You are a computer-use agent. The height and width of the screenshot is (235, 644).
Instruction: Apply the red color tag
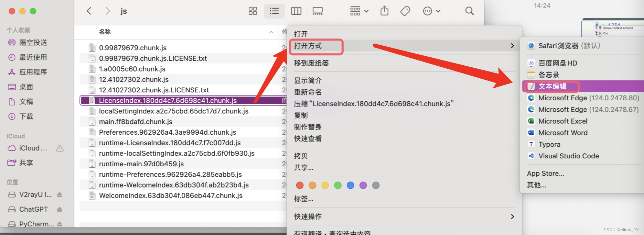click(300, 185)
